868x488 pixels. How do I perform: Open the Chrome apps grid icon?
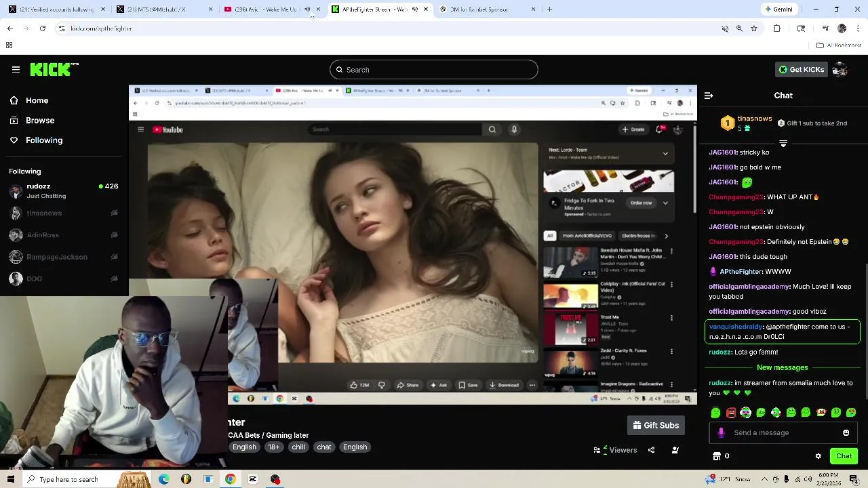tap(9, 45)
